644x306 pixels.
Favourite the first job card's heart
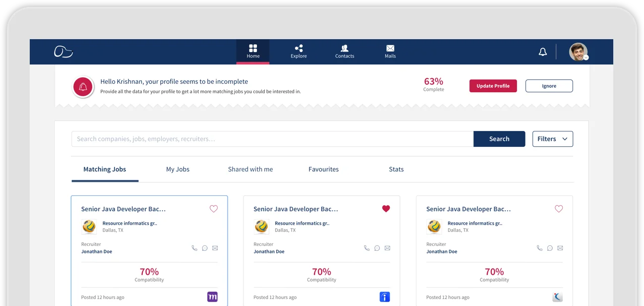tap(214, 209)
